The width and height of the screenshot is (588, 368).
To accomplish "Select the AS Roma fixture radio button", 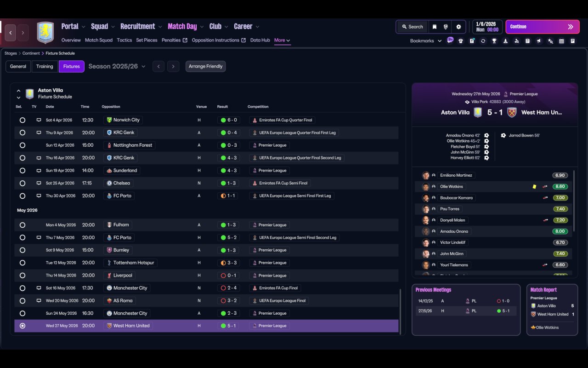I will point(23,301).
